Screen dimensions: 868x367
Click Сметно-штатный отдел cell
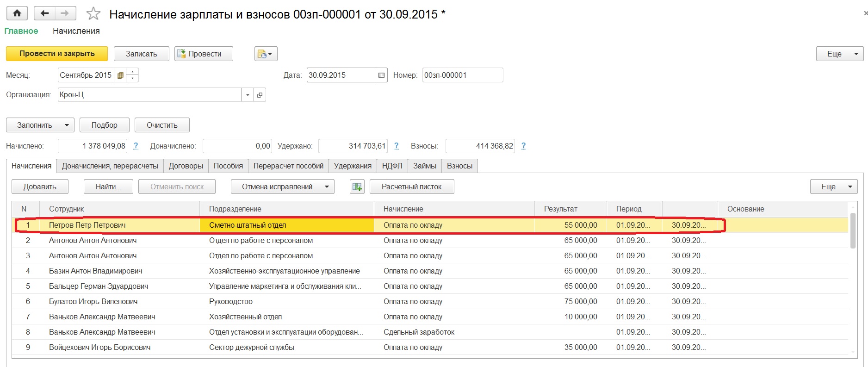click(x=286, y=225)
